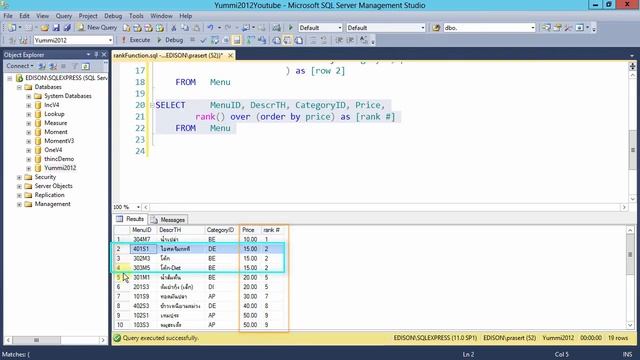Image resolution: width=640 pixels, height=360 pixels.
Task: Click the Undo arrow icon
Action: point(210,28)
